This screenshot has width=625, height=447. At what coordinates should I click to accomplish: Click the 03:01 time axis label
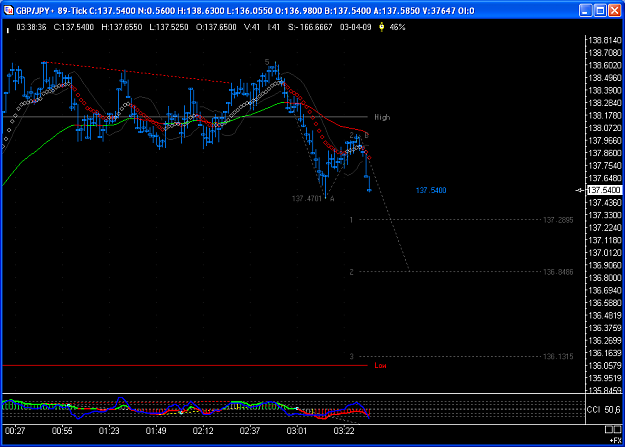297,431
